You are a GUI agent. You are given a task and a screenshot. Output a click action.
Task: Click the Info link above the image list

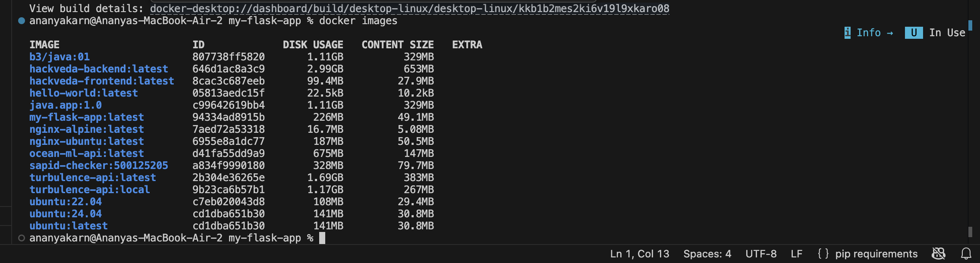pos(870,32)
